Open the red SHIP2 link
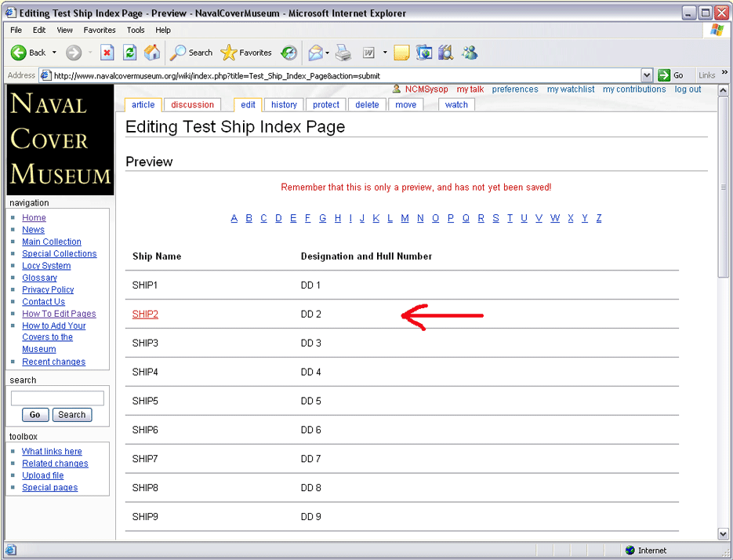The width and height of the screenshot is (733, 560). point(145,315)
